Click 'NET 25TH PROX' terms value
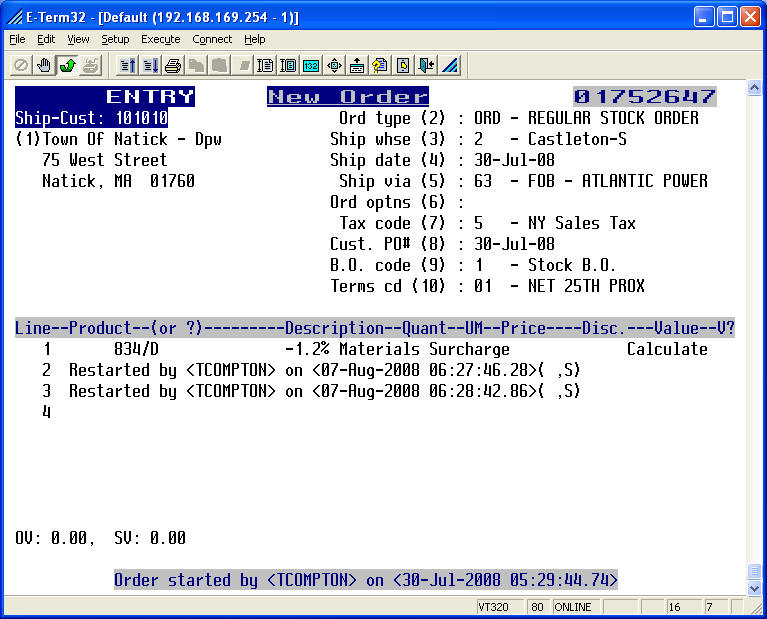Viewport: 767px width, 619px height. (x=586, y=286)
